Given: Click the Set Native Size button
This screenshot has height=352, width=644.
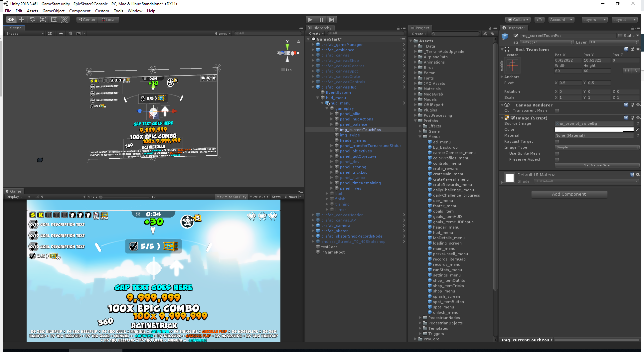Looking at the screenshot, I should pyautogui.click(x=597, y=165).
